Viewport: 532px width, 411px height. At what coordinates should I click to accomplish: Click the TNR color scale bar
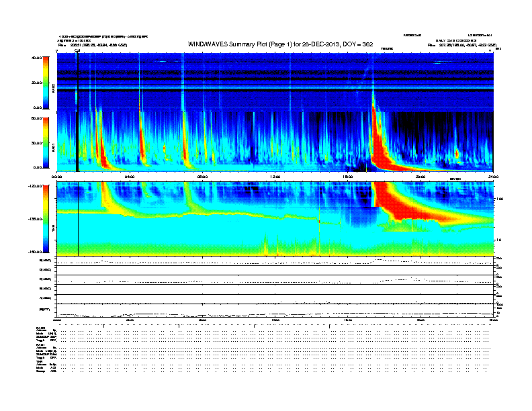46,219
